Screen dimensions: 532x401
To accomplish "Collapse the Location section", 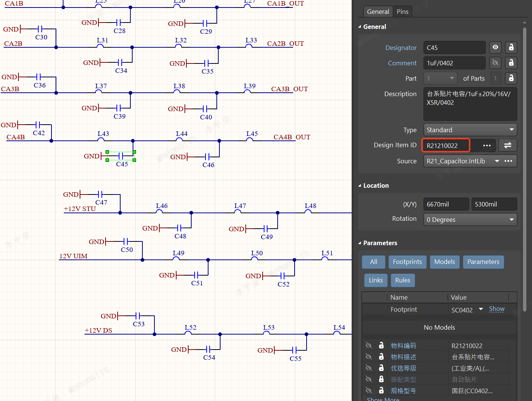I will [x=360, y=185].
